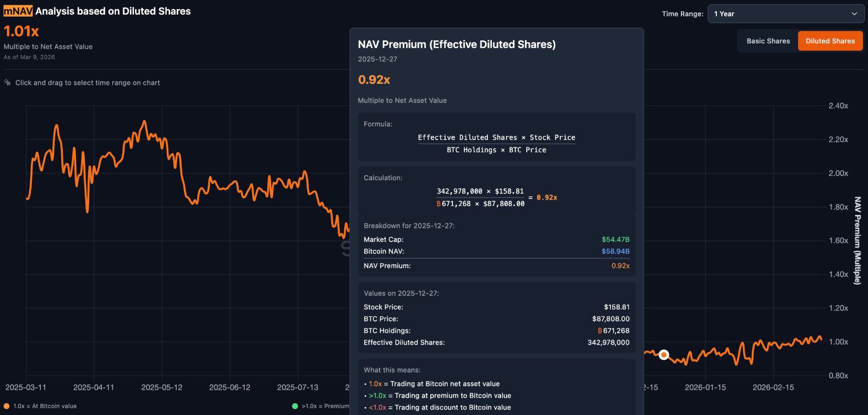868x415 pixels.
Task: Select the Diluted Shares toggle
Action: (x=830, y=41)
